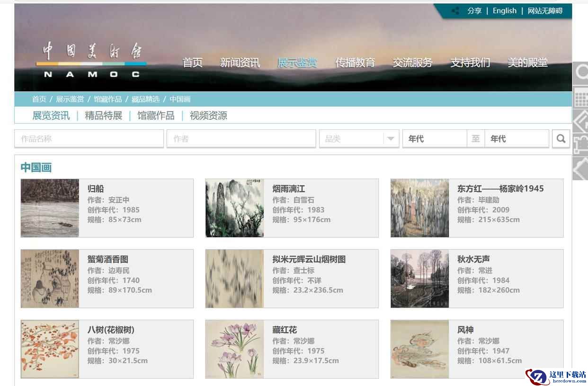Click the magnifier search button beside the year fields

point(561,139)
